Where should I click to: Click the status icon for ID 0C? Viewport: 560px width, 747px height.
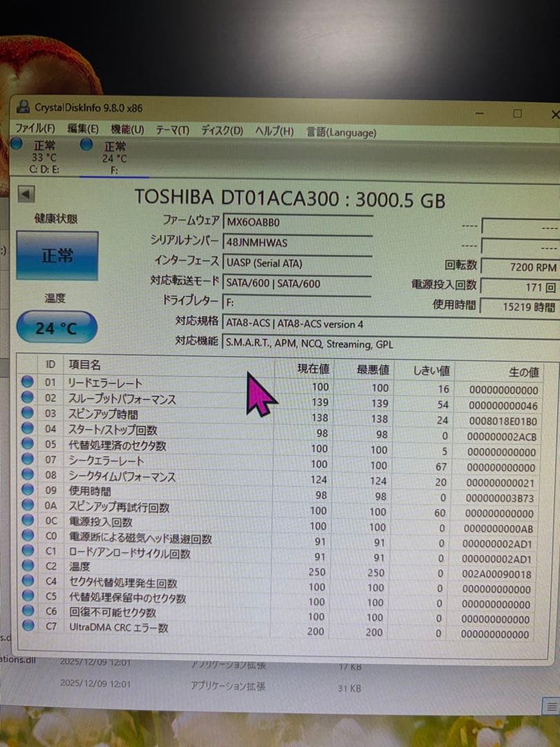coord(28,519)
